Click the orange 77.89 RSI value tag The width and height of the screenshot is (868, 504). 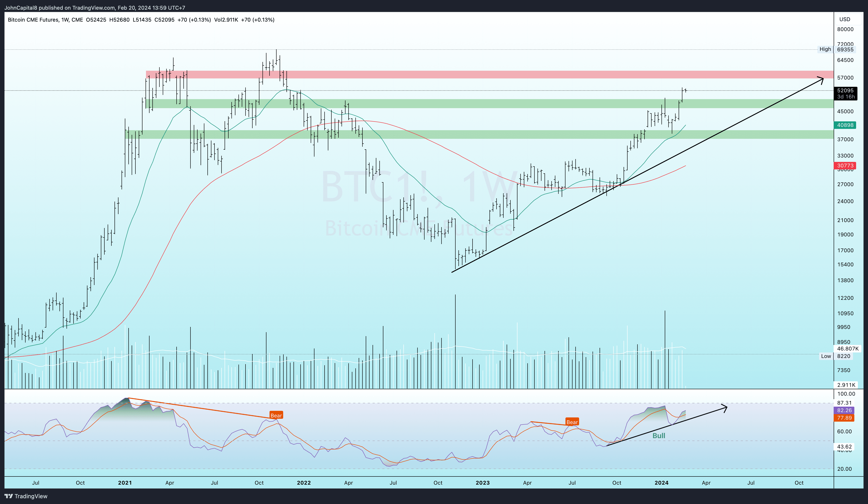[844, 418]
